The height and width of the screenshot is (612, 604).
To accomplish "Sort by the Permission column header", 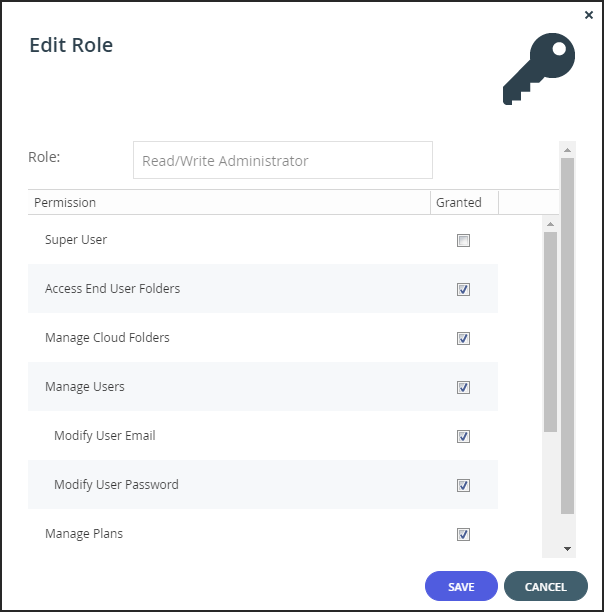I will [x=229, y=203].
